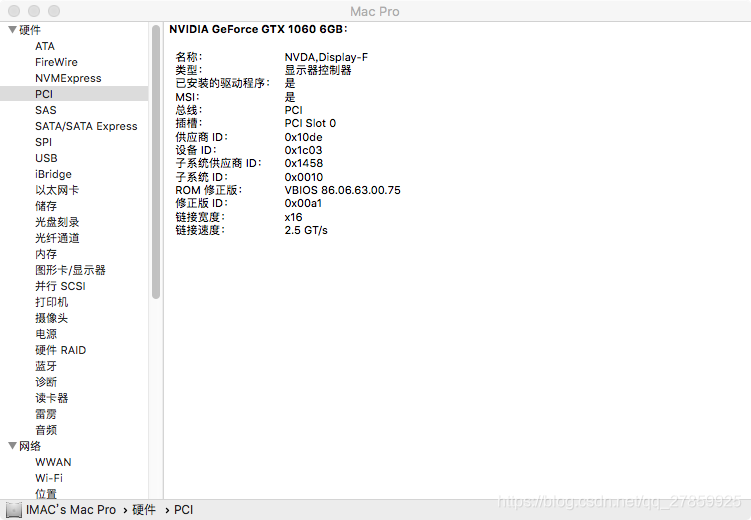This screenshot has width=751, height=520.
Task: Click the red close window button
Action: (x=14, y=11)
